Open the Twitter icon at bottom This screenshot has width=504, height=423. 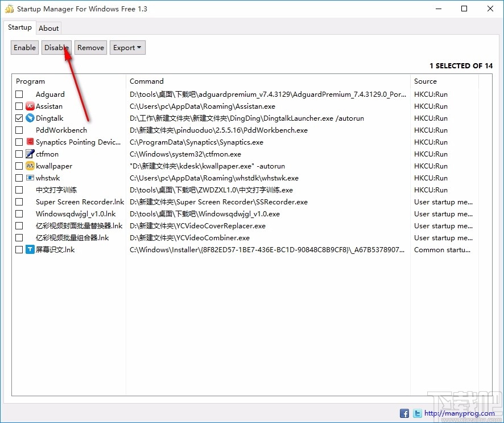[x=417, y=413]
